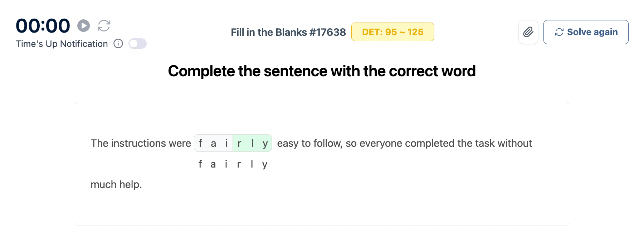
Task: Click the 00:00 timer display
Action: click(x=43, y=26)
